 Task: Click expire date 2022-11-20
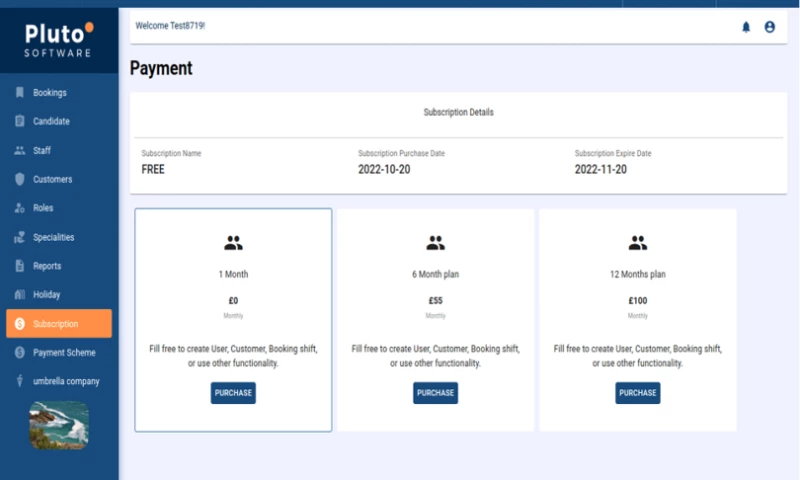[601, 169]
